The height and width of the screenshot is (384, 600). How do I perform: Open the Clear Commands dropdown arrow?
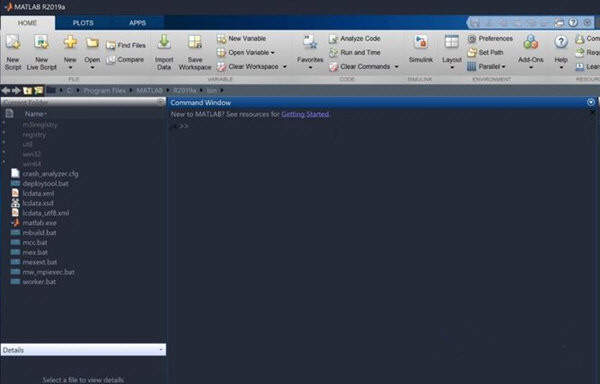tap(396, 67)
